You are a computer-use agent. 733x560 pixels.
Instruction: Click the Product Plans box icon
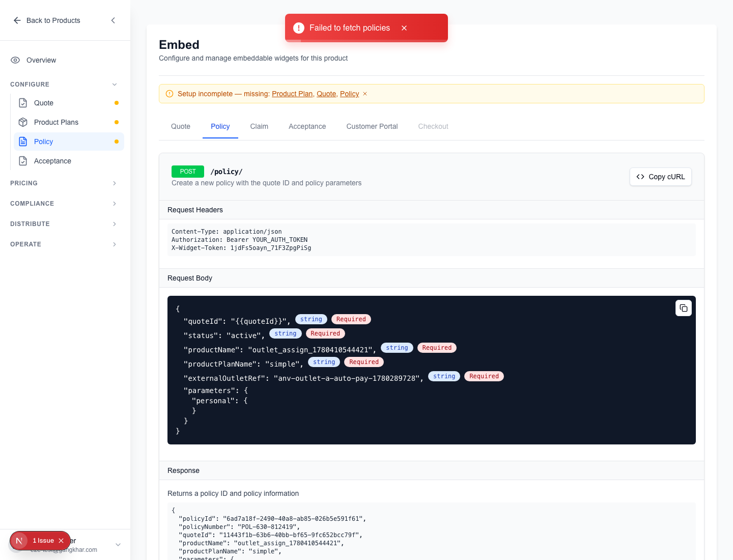click(x=23, y=122)
